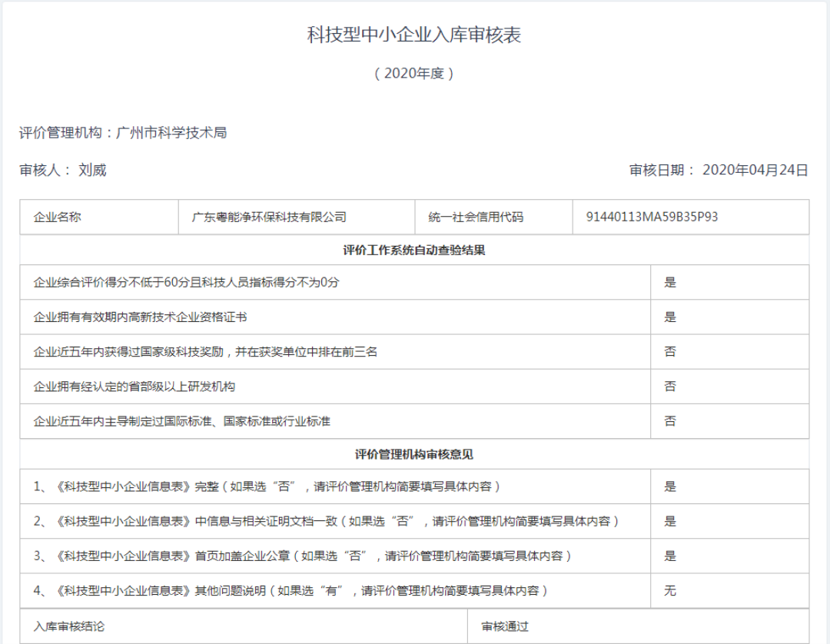Select company name 广东粤能净环保科技有限公司

tap(269, 217)
